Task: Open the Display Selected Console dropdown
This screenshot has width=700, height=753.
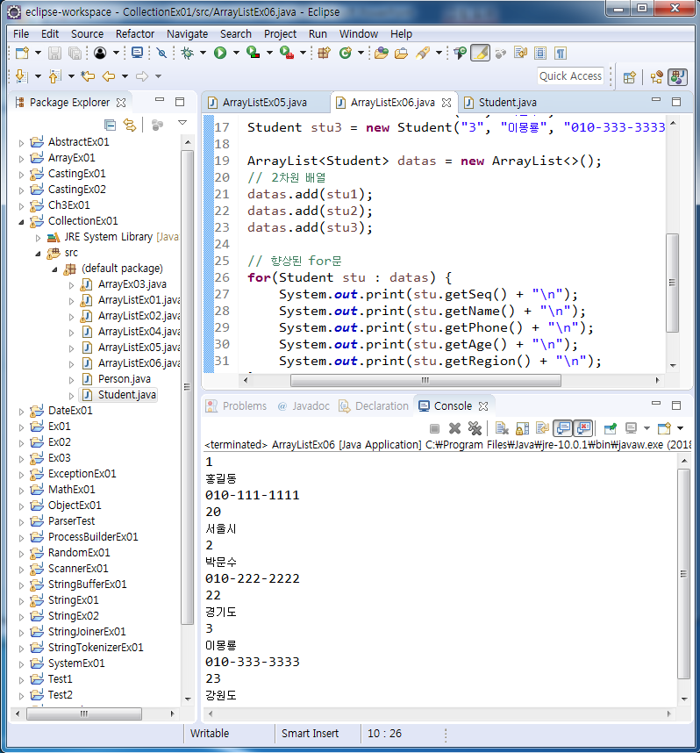Action: click(x=646, y=428)
